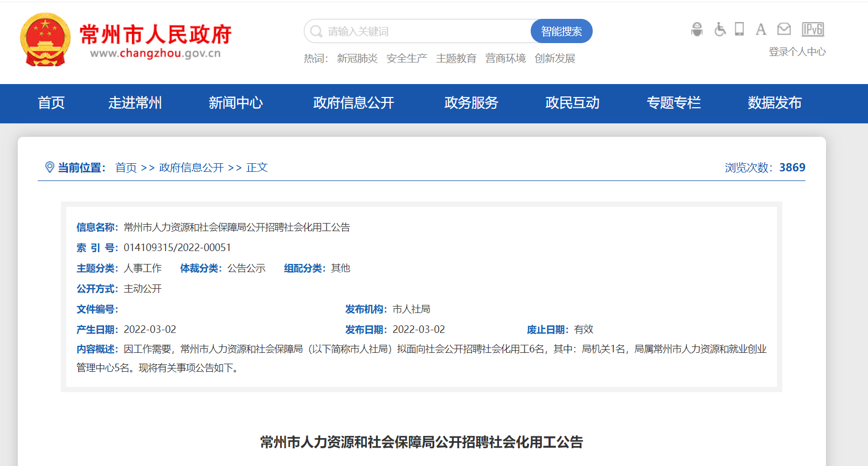Select hot word 新冠肺炎
This screenshot has width=868, height=466.
357,58
